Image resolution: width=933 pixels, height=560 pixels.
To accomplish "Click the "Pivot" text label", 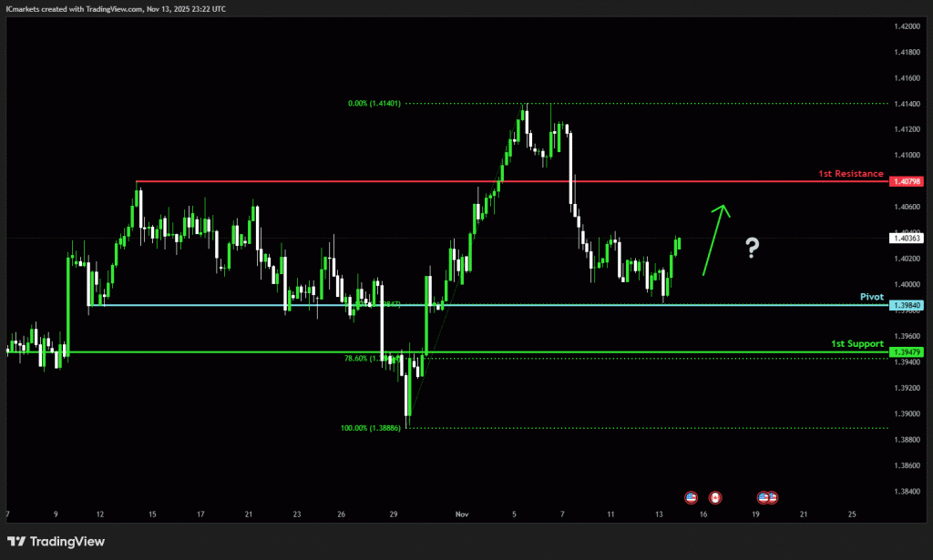I will pos(872,297).
